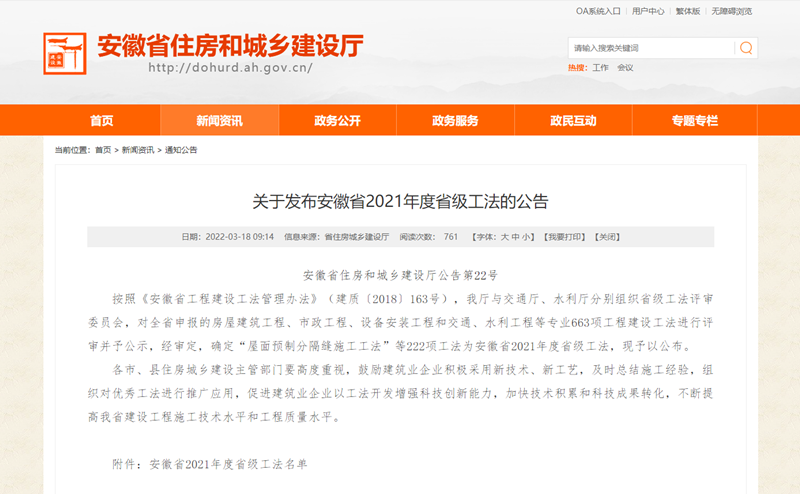Viewport: 800px width, 494px height.
Task: Click 首页 in the breadcrumb
Action: tap(103, 150)
